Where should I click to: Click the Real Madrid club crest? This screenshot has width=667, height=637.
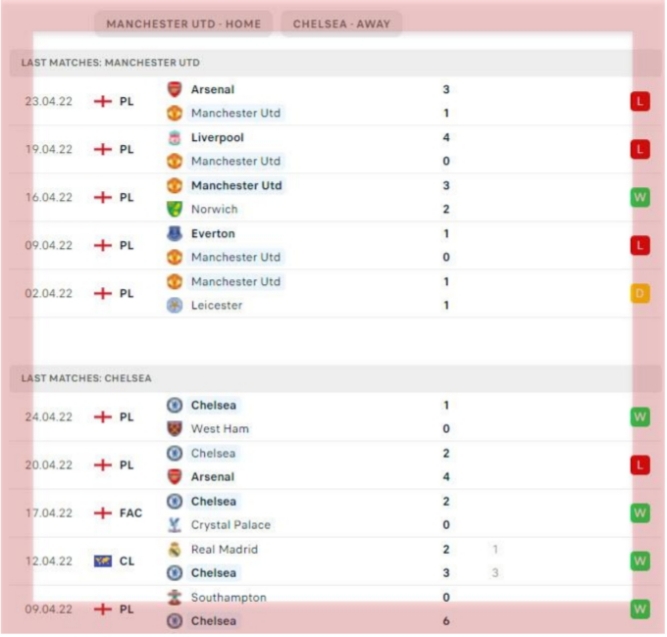coord(174,550)
